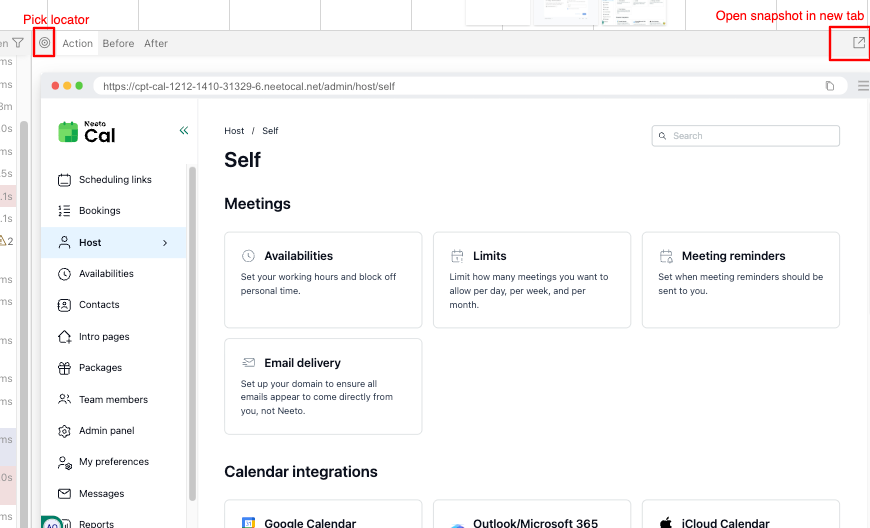Click the NeetoCal logo
Viewport: 870px width, 528px height.
[x=88, y=132]
